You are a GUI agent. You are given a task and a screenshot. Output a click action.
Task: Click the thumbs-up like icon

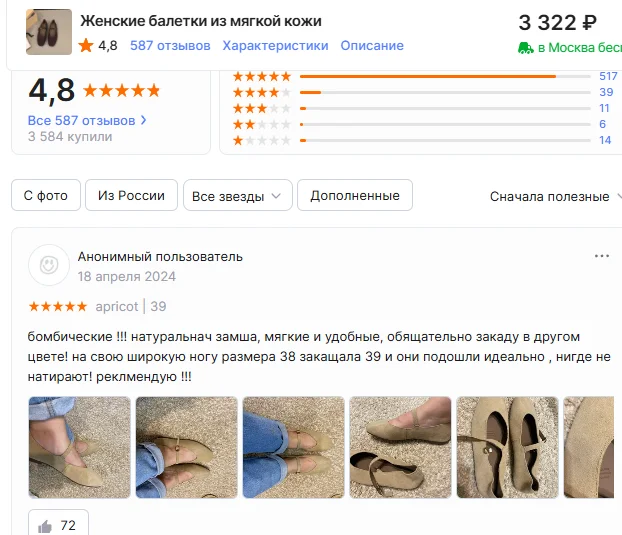pos(45,526)
